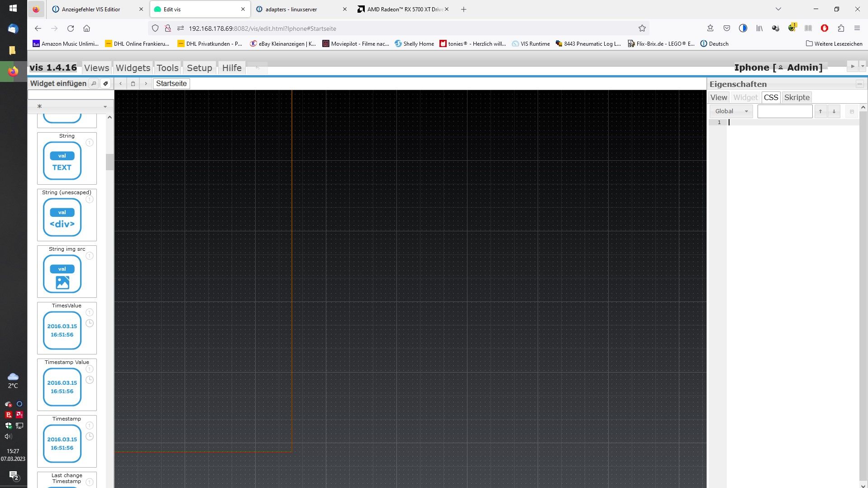Click the down arrow in CSS search controls
The width and height of the screenshot is (868, 488).
point(834,111)
